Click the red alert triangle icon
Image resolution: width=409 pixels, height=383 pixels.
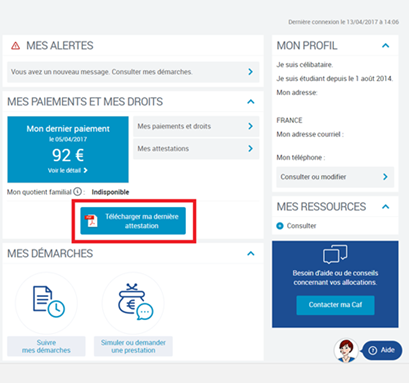click(16, 46)
